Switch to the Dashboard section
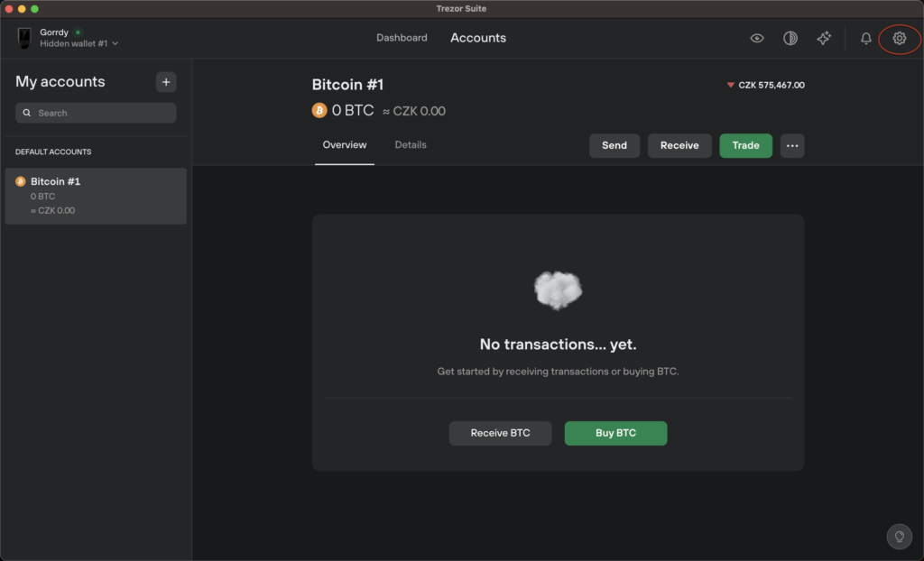924x561 pixels. 402,38
